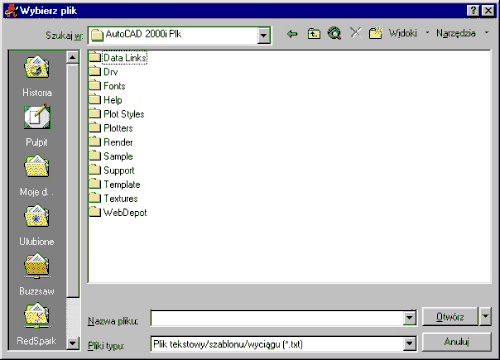Click the Otwórz button

click(450, 316)
